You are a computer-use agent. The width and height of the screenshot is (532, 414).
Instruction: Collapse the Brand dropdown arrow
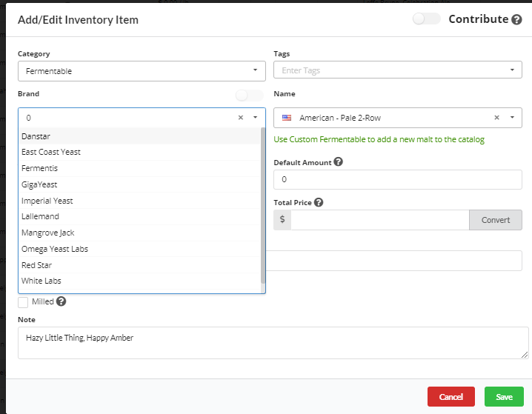coord(255,117)
